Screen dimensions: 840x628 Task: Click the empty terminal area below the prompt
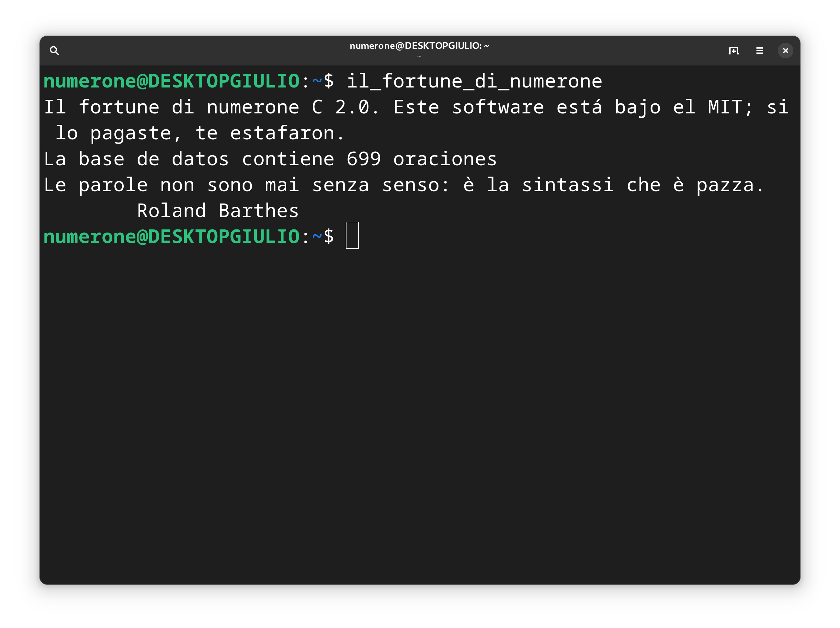pos(420,418)
